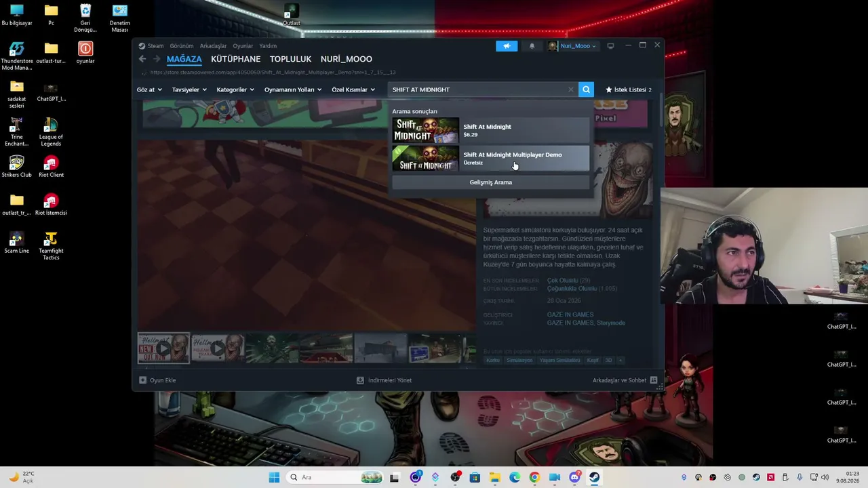This screenshot has height=488, width=868.
Task: Click the İstek Listesi star icon
Action: point(608,89)
